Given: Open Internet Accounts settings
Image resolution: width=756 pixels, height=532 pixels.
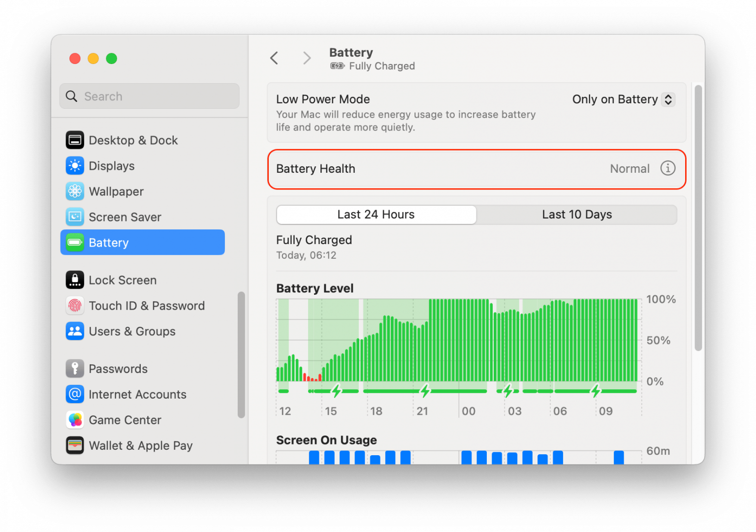Looking at the screenshot, I should click(137, 394).
